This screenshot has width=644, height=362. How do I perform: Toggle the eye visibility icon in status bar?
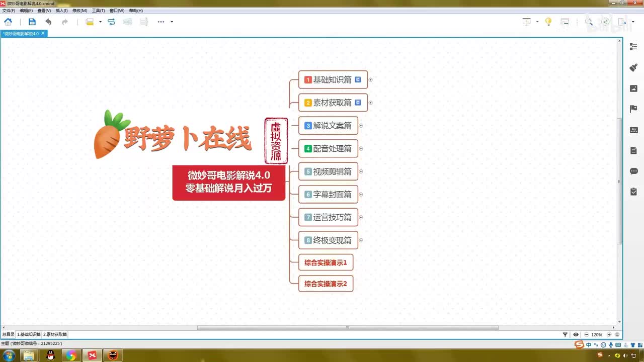576,334
